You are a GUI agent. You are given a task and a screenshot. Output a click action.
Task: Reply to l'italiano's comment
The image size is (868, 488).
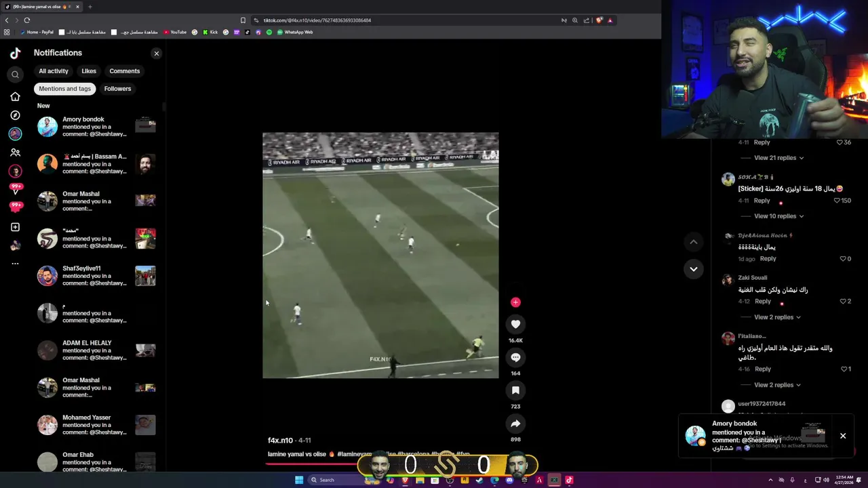coord(763,369)
